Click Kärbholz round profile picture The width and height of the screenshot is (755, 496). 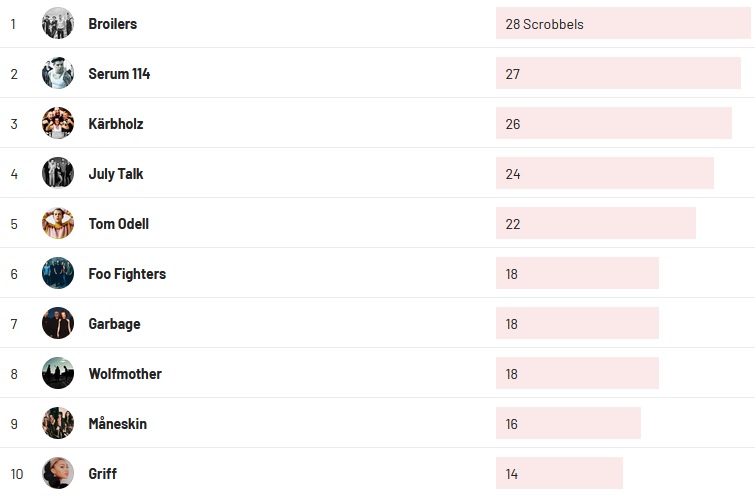coord(58,123)
